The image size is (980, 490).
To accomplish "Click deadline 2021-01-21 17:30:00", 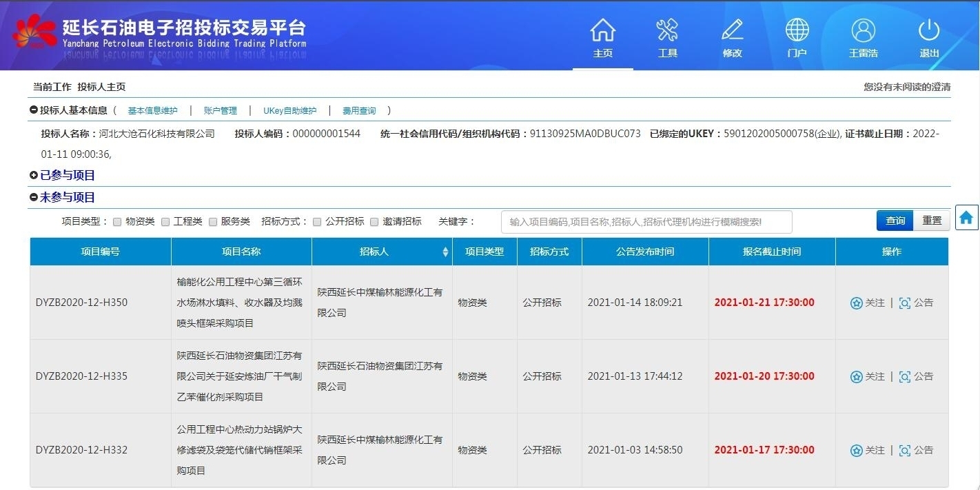I will [764, 303].
